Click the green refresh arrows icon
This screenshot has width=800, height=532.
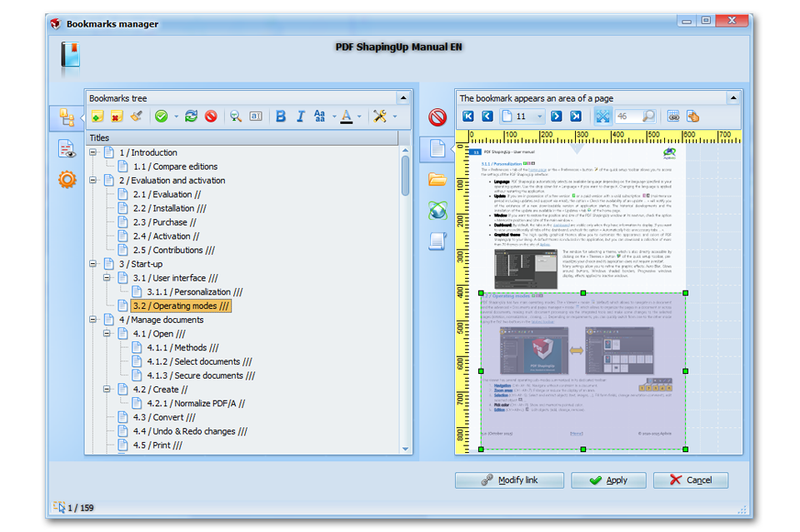point(192,117)
